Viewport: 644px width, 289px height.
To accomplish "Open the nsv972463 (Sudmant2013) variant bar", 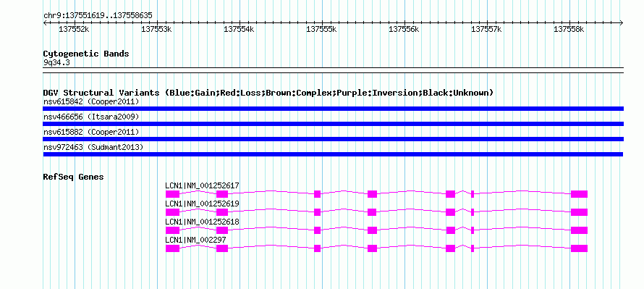I will click(333, 154).
